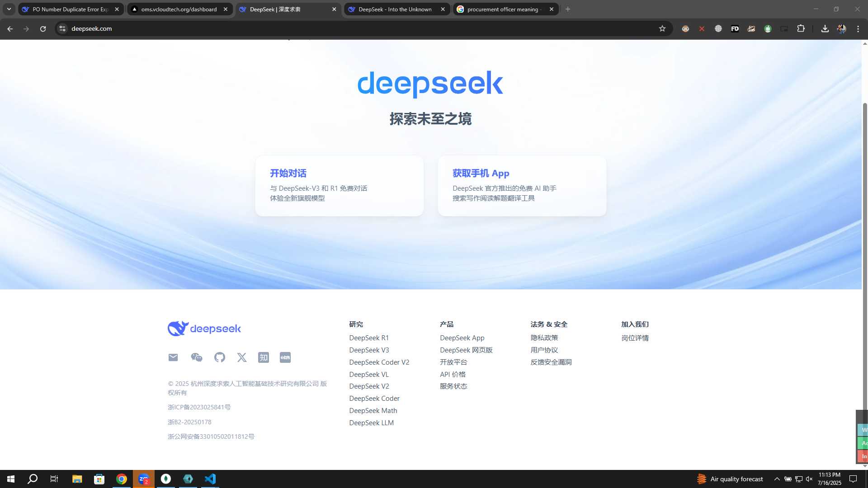Image resolution: width=868 pixels, height=488 pixels.
Task: Go back to previous page
Action: click(10, 28)
